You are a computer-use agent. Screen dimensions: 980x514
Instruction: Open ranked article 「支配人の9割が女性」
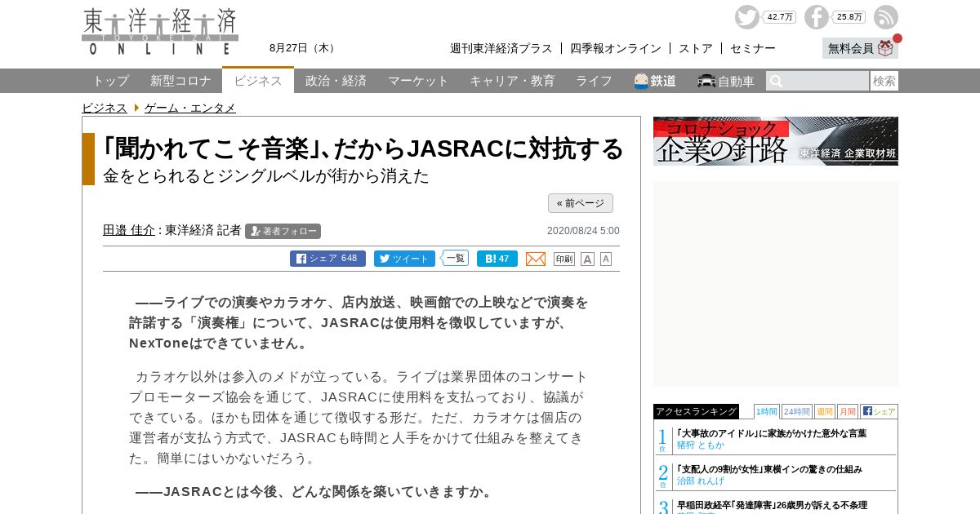pos(769,469)
